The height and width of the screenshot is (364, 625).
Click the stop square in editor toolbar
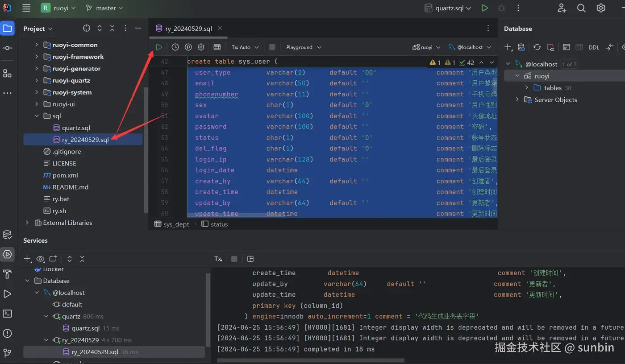(272, 47)
